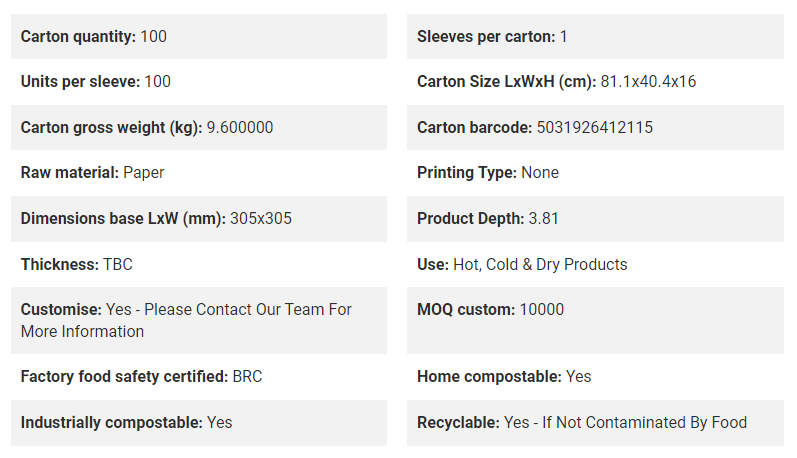797x458 pixels.
Task: Select the Sleeves per carton cell
Action: 595,37
